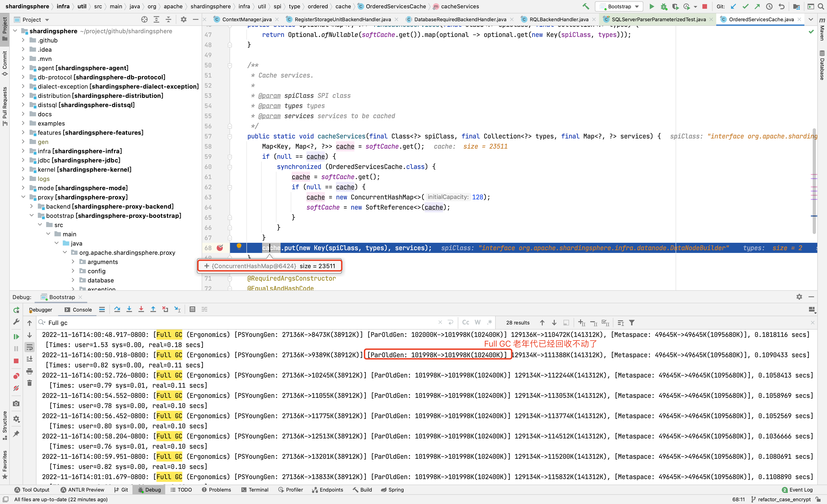Collapse the proxy [shardingsphere-proxy] tree node
This screenshot has height=504, width=827.
pyautogui.click(x=23, y=197)
